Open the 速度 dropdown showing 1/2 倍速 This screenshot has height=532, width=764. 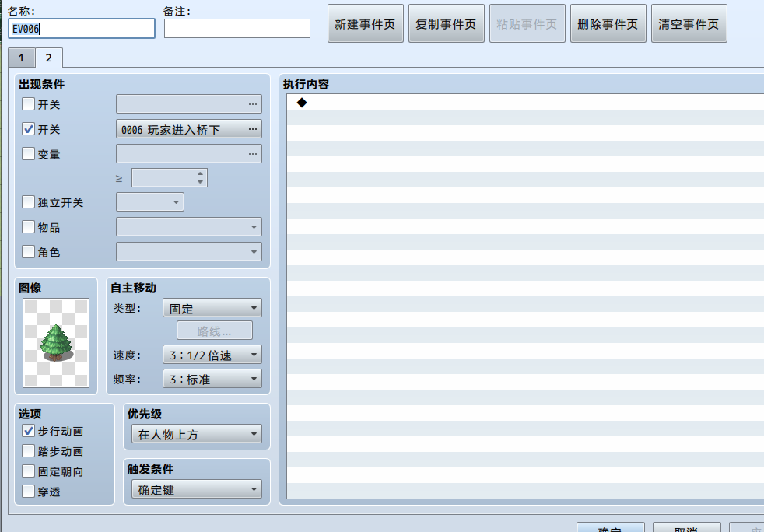point(212,355)
